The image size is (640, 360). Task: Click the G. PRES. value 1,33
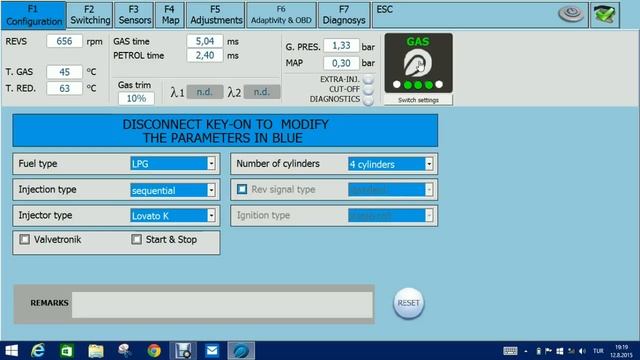coord(341,46)
